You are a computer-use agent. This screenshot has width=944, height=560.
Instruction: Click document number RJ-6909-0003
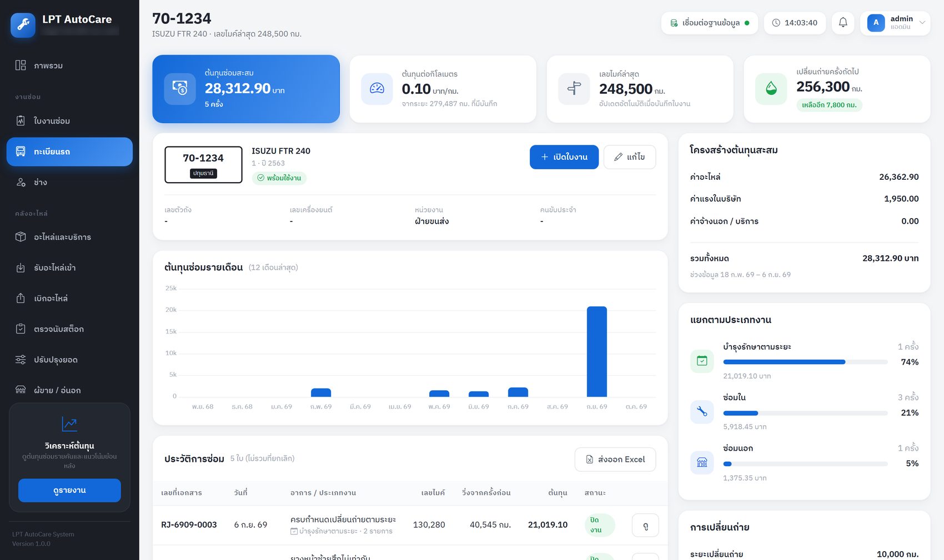click(189, 524)
